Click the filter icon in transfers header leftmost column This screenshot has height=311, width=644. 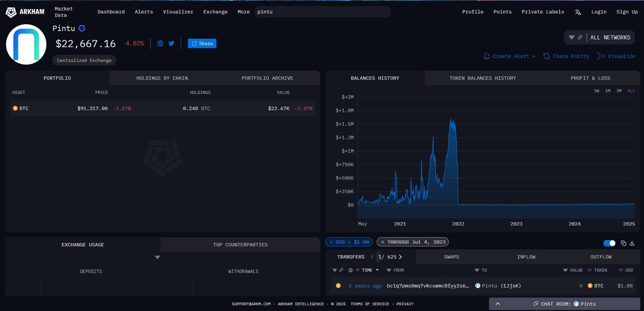pos(334,270)
